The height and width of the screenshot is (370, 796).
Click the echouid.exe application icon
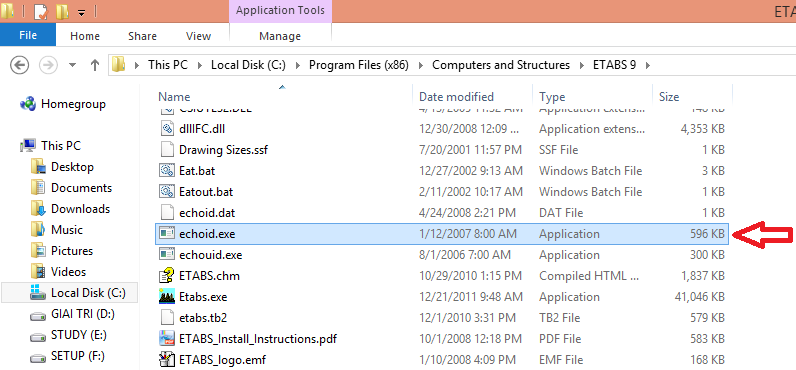tap(167, 254)
